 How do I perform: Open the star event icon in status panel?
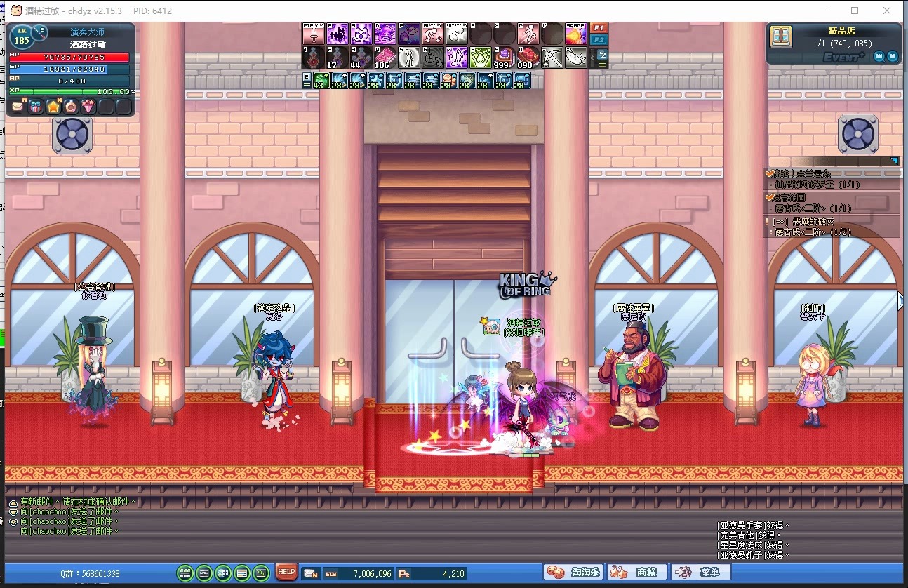click(x=53, y=107)
